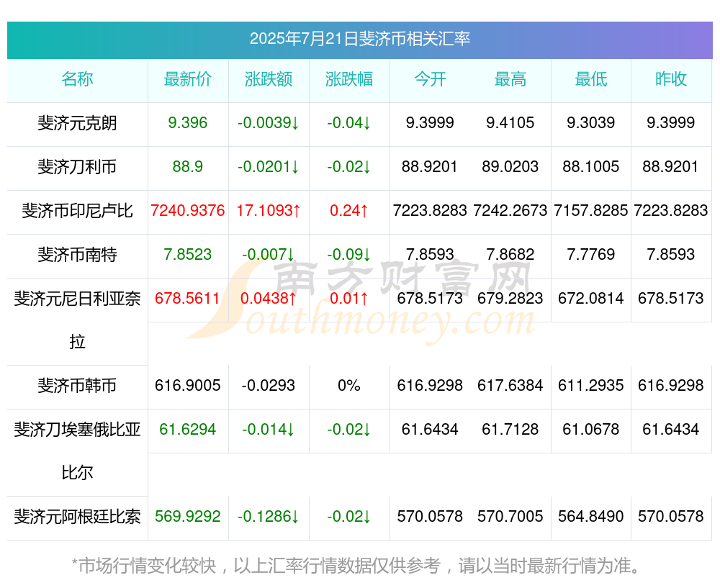The height and width of the screenshot is (588, 720).
Task: Click change amount 17.1093↑
Action: (269, 210)
